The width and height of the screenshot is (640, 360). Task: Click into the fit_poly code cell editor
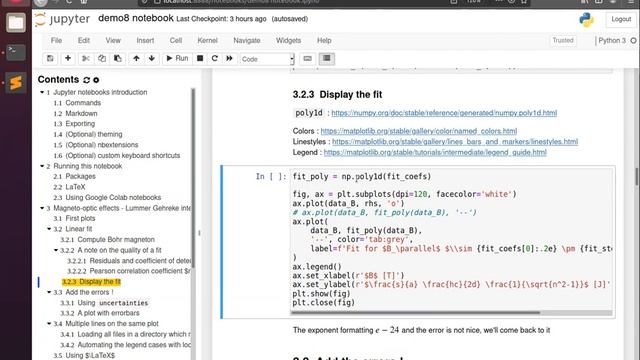(x=451, y=240)
